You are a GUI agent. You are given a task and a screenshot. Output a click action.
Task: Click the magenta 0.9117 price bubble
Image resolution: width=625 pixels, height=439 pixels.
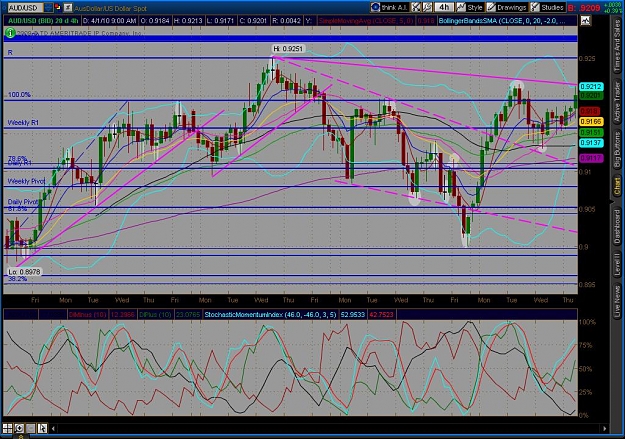591,159
